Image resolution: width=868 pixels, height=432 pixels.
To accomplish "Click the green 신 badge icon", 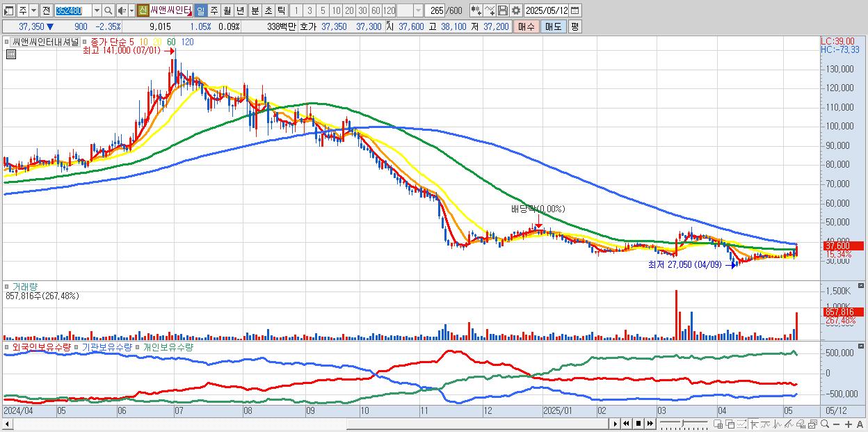I will 143,10.
